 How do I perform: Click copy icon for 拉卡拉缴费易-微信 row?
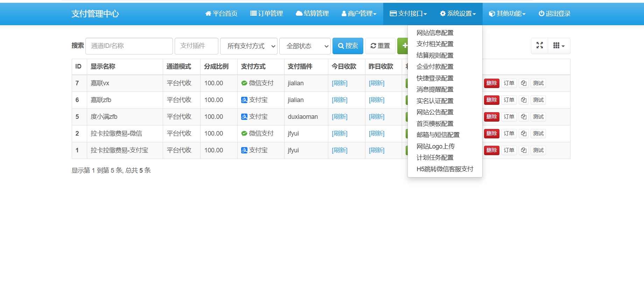(x=523, y=133)
